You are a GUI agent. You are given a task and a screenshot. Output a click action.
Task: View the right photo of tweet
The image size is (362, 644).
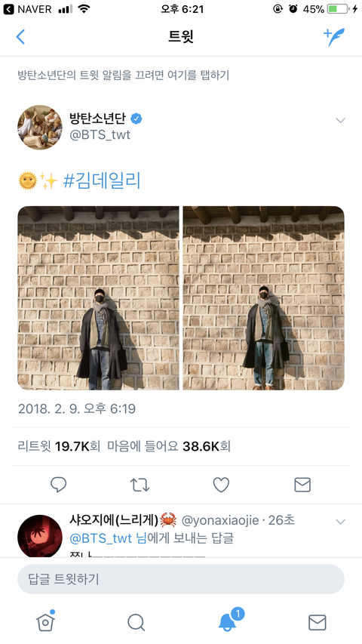pyautogui.click(x=263, y=298)
